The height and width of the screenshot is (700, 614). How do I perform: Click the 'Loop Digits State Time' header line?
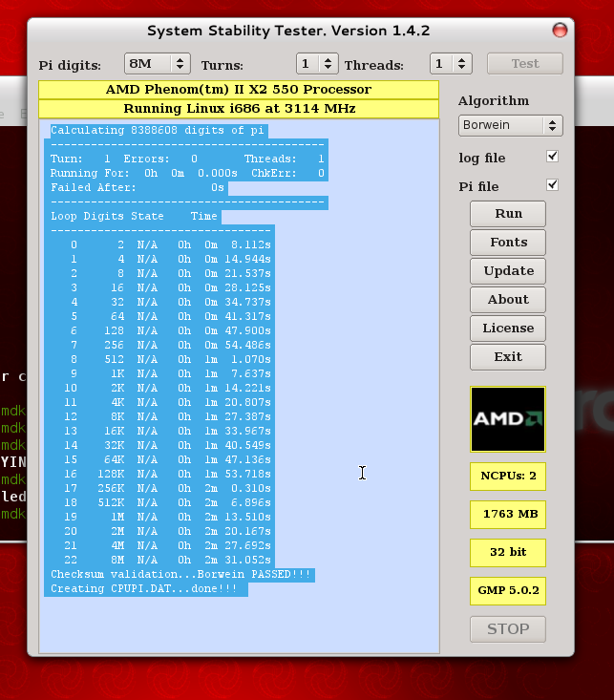(134, 216)
